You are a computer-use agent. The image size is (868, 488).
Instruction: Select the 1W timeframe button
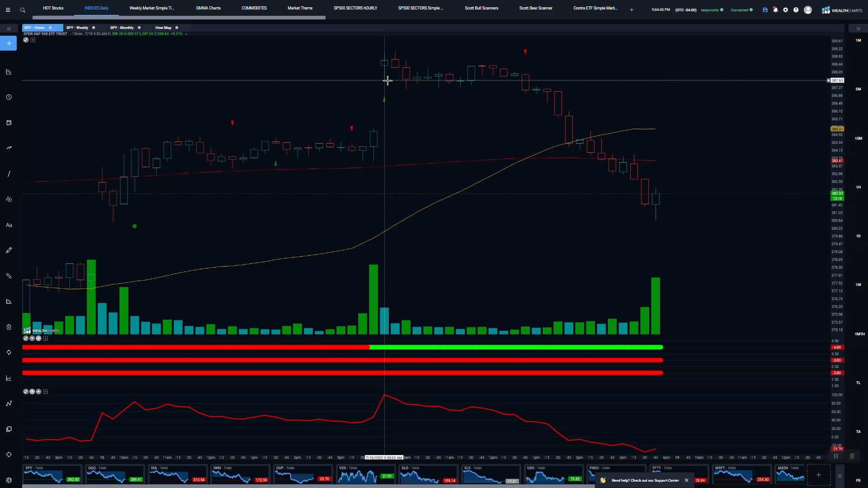coord(858,285)
